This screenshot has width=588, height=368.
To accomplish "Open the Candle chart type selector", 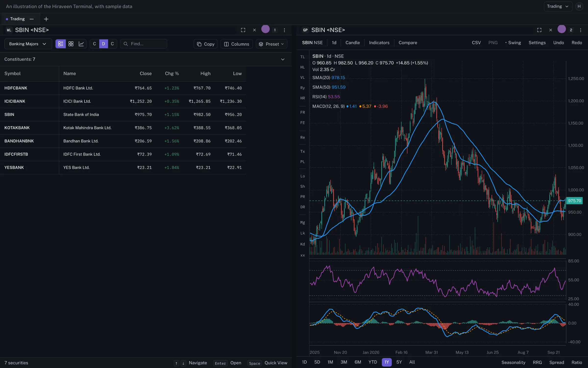I will tap(353, 43).
